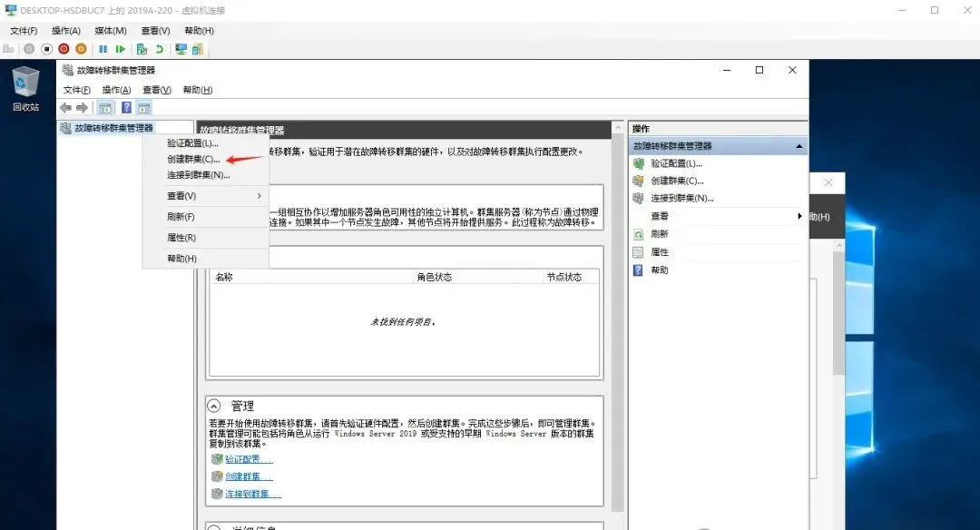980x530 pixels.
Task: Pause the virtual machine from the toolbar
Action: (103, 49)
